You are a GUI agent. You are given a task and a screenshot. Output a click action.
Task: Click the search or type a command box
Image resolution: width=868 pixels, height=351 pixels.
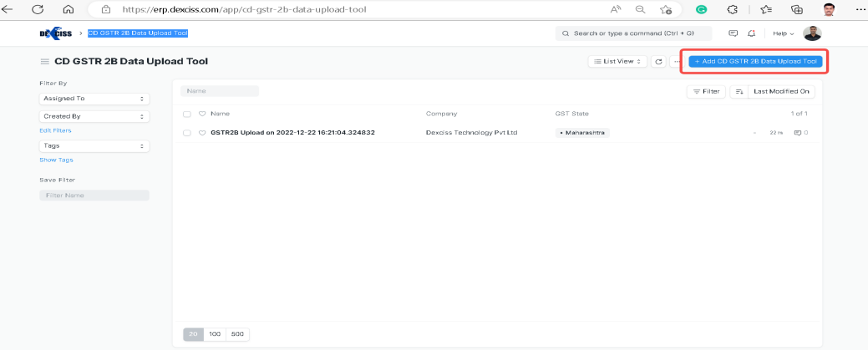tap(635, 33)
